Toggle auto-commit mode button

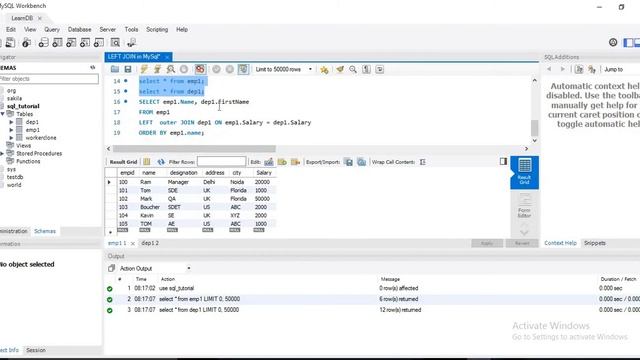pos(243,69)
